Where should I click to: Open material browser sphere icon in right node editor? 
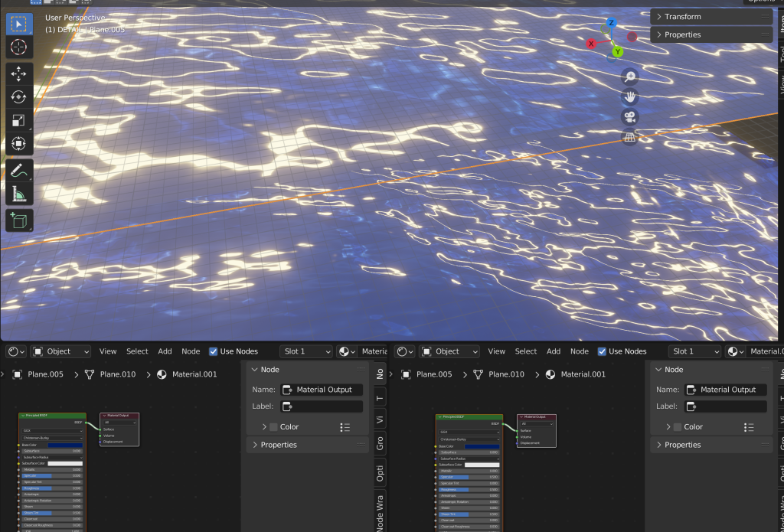coord(735,351)
